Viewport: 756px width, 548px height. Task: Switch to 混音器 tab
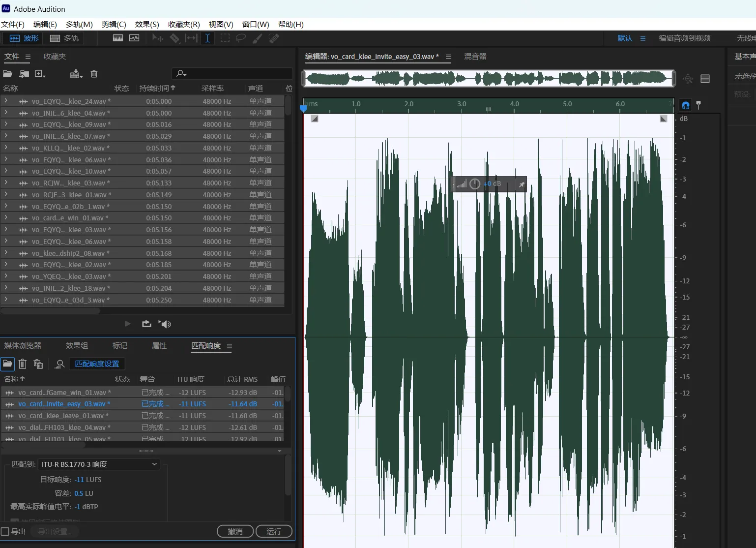475,57
